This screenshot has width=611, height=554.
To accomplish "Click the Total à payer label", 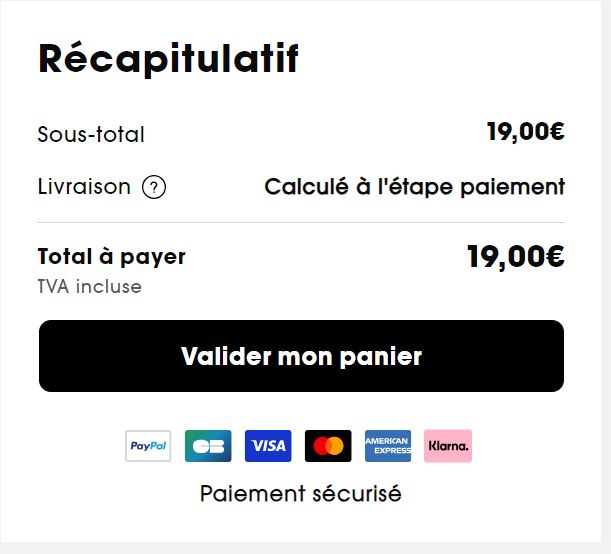I will (x=111, y=256).
